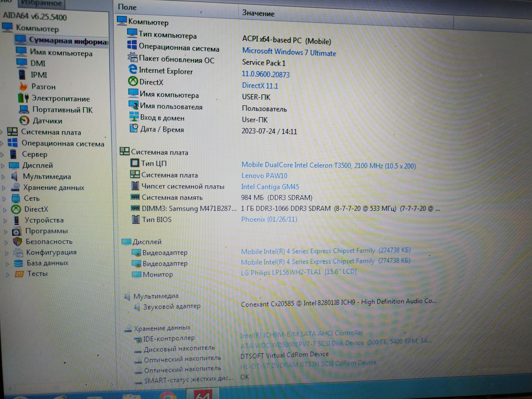This screenshot has height=399, width=532.
Task: Select the Сервер sidebar icon
Action: [14, 154]
